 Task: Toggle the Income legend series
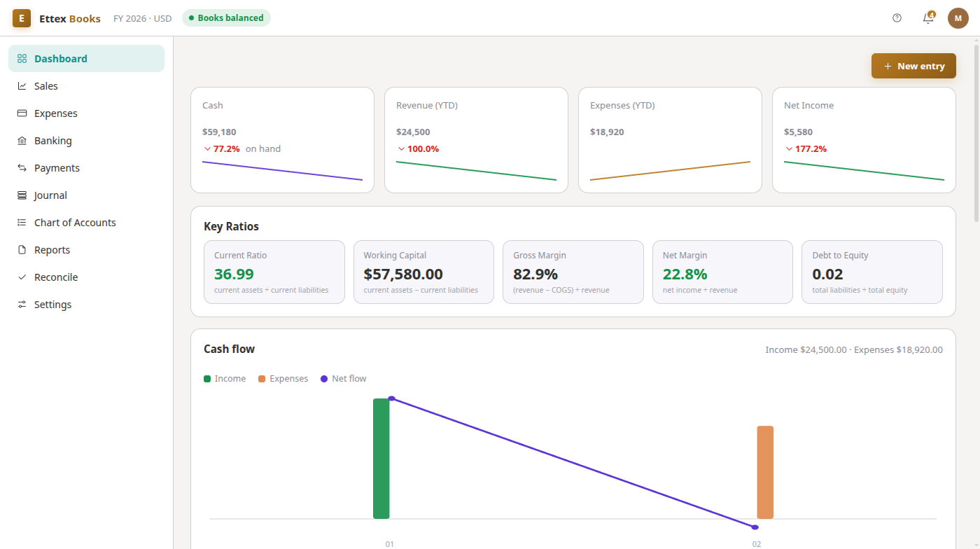coord(225,379)
